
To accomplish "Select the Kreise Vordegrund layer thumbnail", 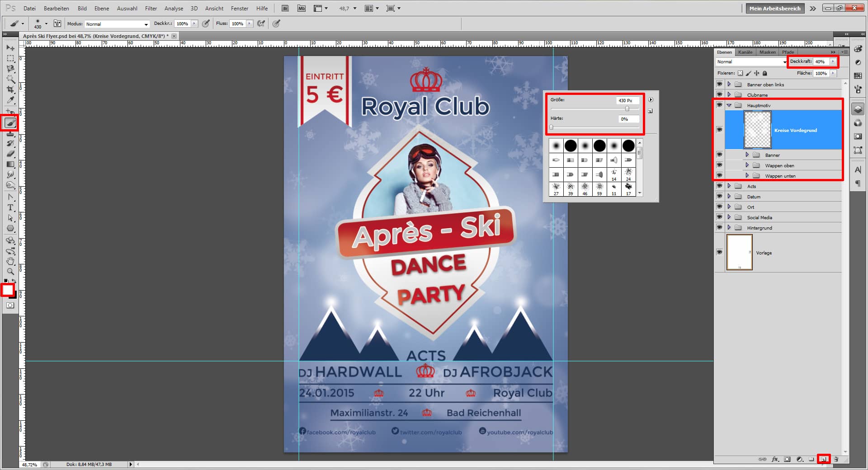I will tap(757, 130).
